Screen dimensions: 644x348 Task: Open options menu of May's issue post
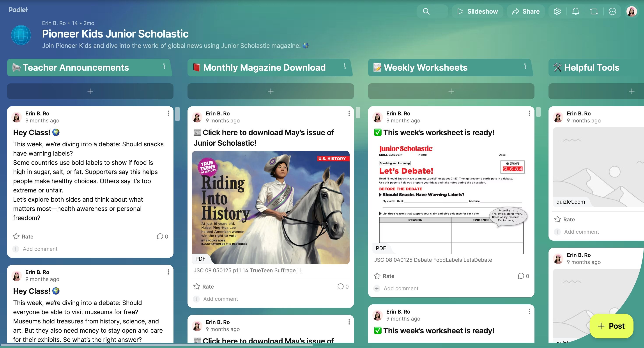tap(349, 113)
